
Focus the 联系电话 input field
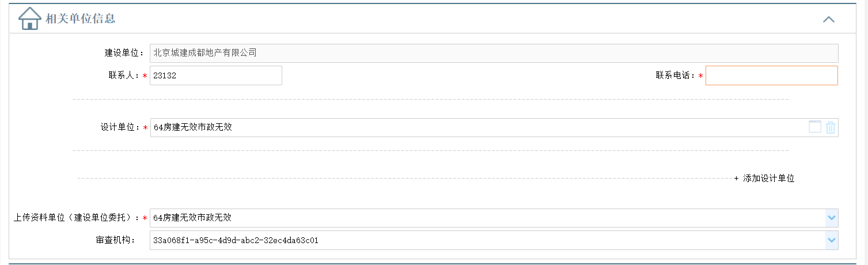[771, 75]
